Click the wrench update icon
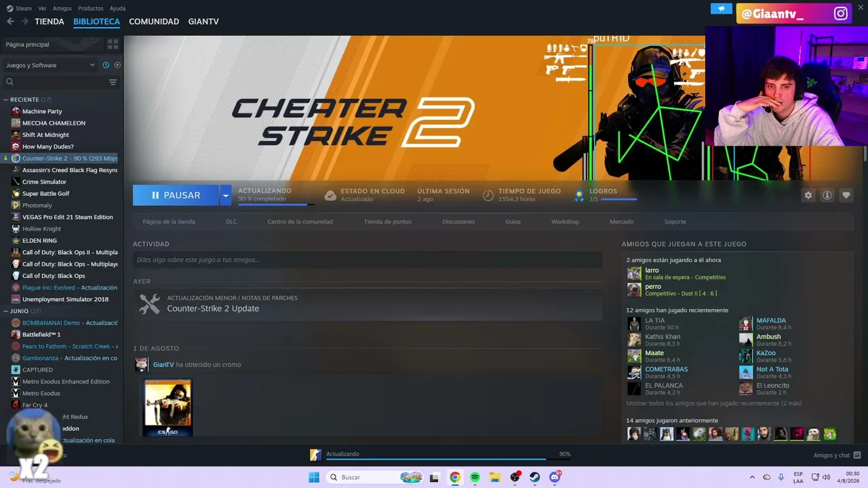The width and height of the screenshot is (868, 488). pos(149,304)
